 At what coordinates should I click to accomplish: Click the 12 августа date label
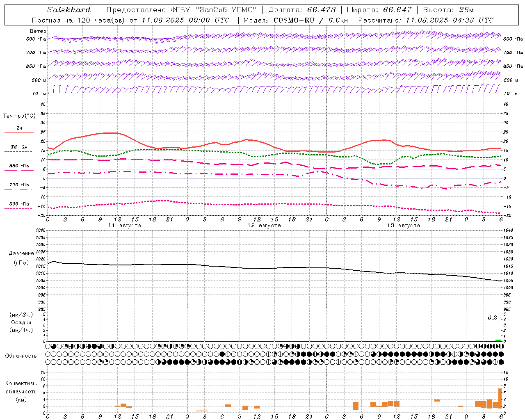click(x=264, y=226)
